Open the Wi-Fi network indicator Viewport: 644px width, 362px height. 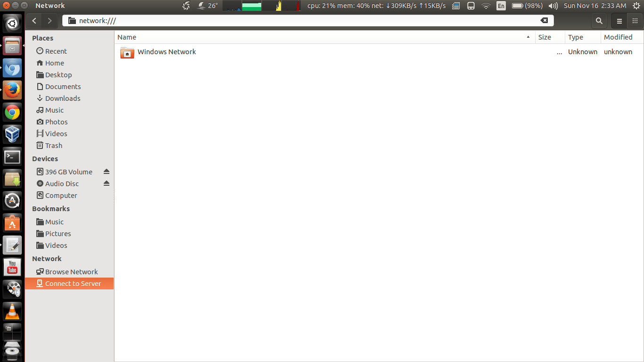486,6
